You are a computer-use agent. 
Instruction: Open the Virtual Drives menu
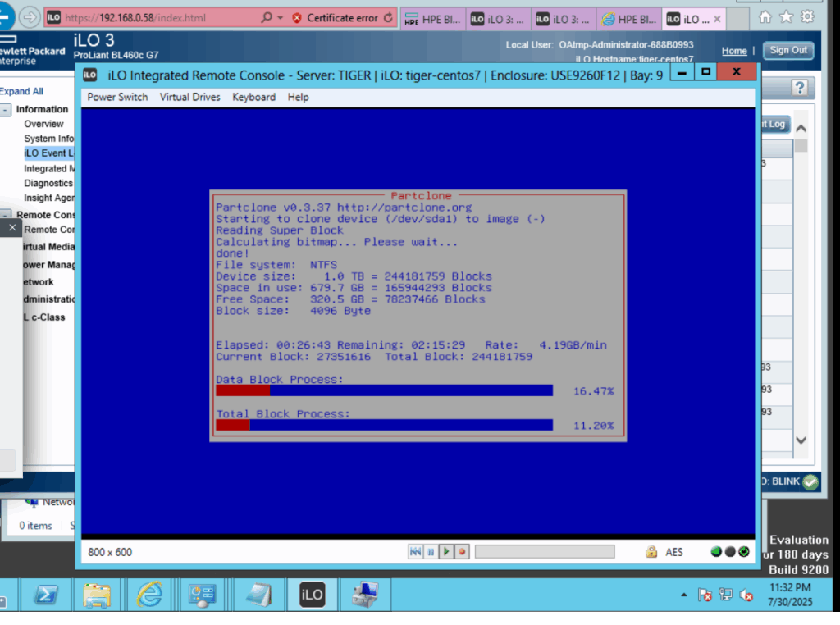point(189,97)
